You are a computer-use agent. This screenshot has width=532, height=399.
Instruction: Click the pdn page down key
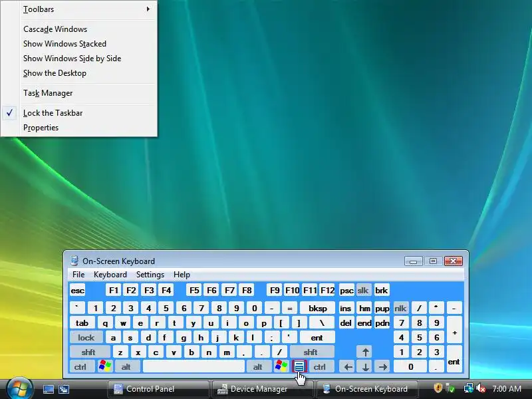click(382, 323)
